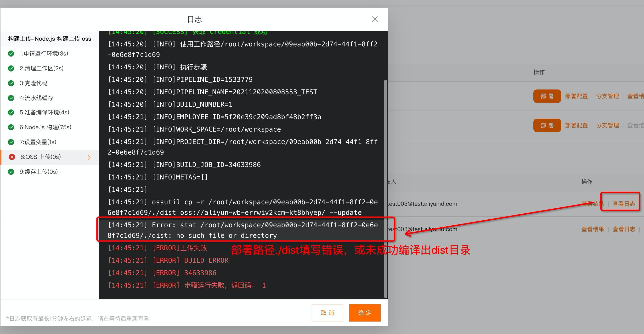Click the green checkmark icon on step 1:申请运行环境
The height and width of the screenshot is (334, 644).
pos(11,53)
